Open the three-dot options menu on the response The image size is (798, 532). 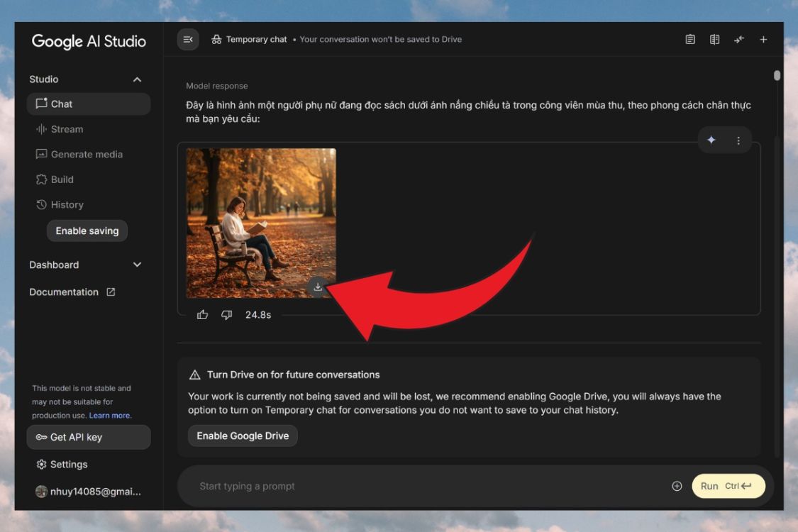click(738, 140)
